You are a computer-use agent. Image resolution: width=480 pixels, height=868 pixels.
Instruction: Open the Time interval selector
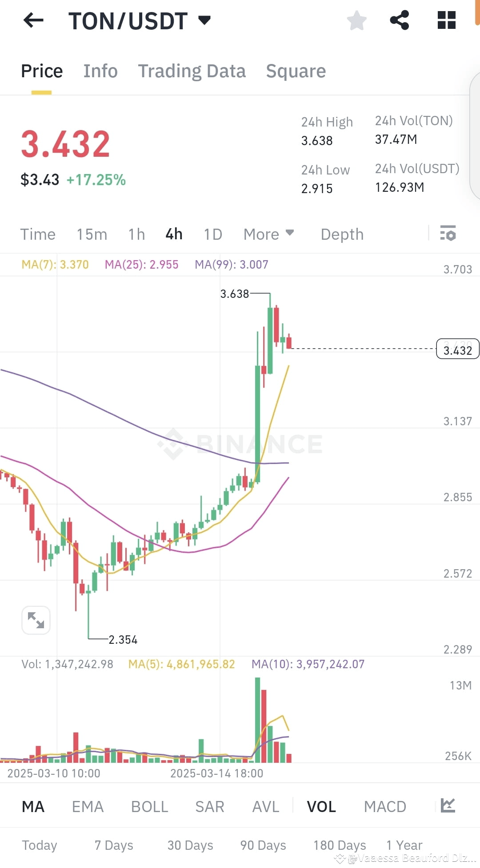pos(38,234)
